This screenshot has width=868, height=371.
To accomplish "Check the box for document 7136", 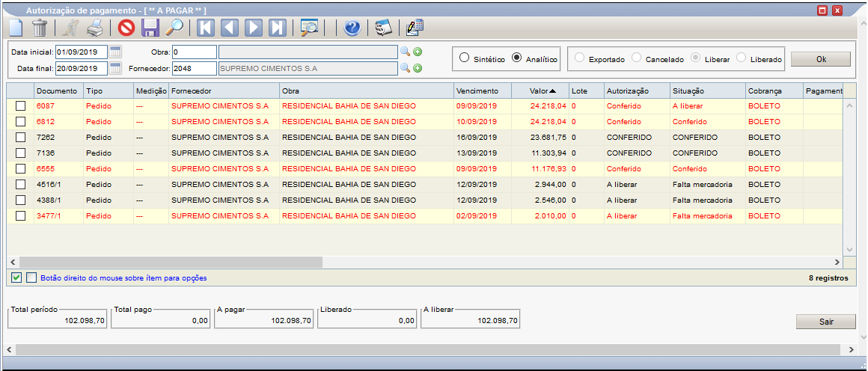I will pos(20,153).
